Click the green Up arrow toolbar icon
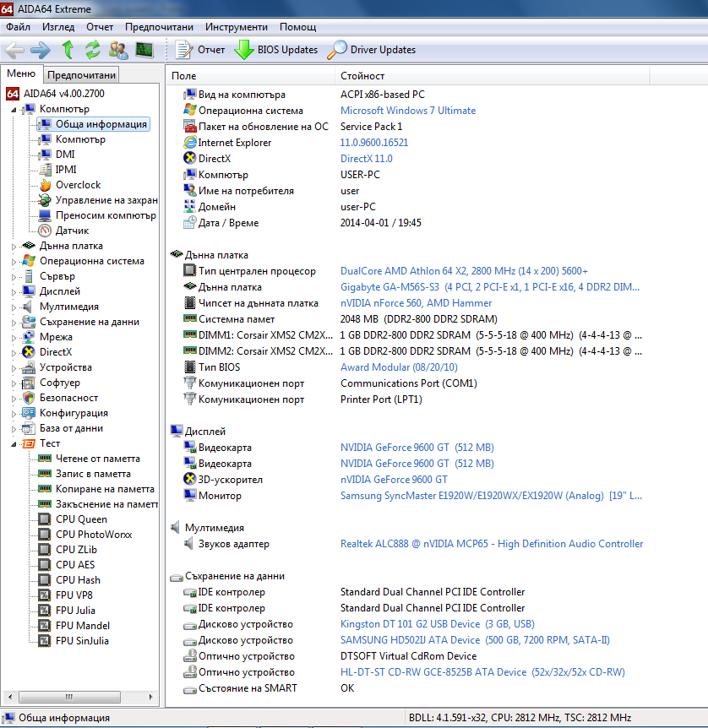Screen dimensions: 708x728 coord(68,50)
